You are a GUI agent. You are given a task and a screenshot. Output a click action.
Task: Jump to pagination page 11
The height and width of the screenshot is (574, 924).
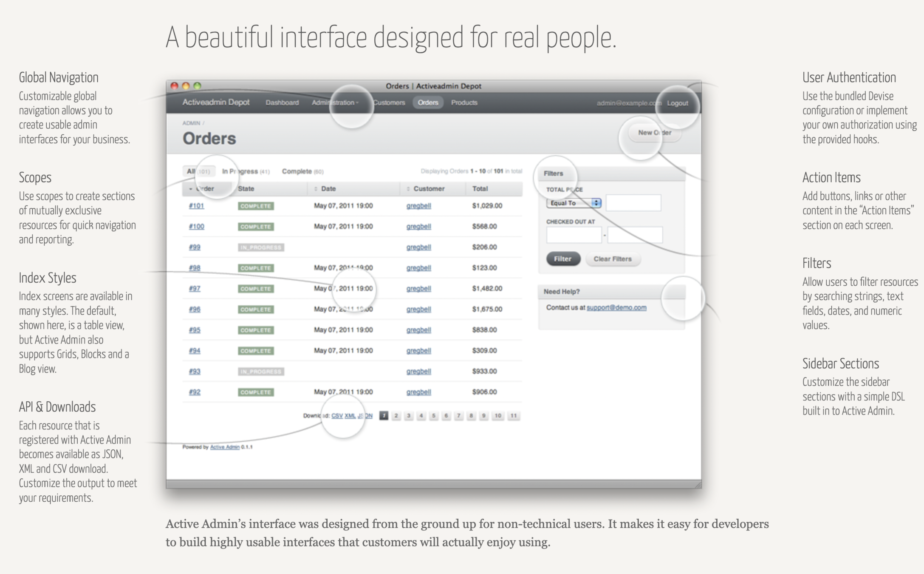point(513,416)
